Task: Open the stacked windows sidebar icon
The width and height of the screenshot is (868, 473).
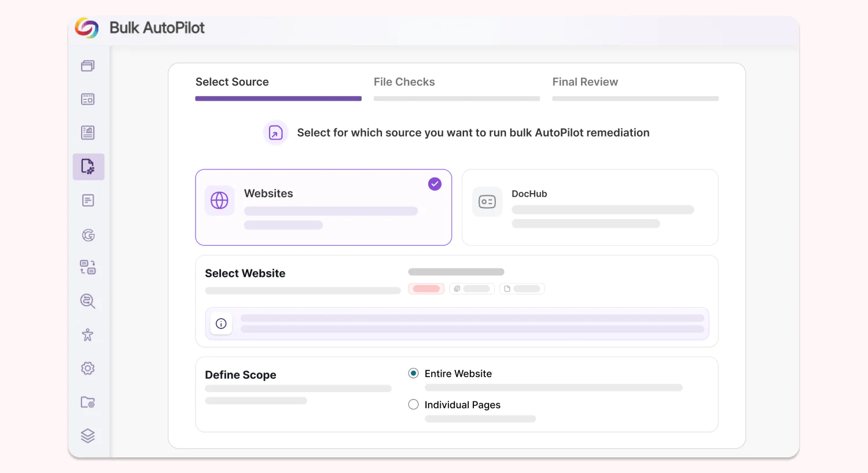Action: [x=88, y=66]
